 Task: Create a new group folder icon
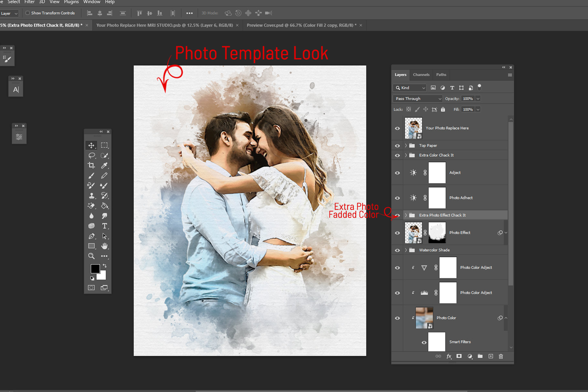[480, 356]
